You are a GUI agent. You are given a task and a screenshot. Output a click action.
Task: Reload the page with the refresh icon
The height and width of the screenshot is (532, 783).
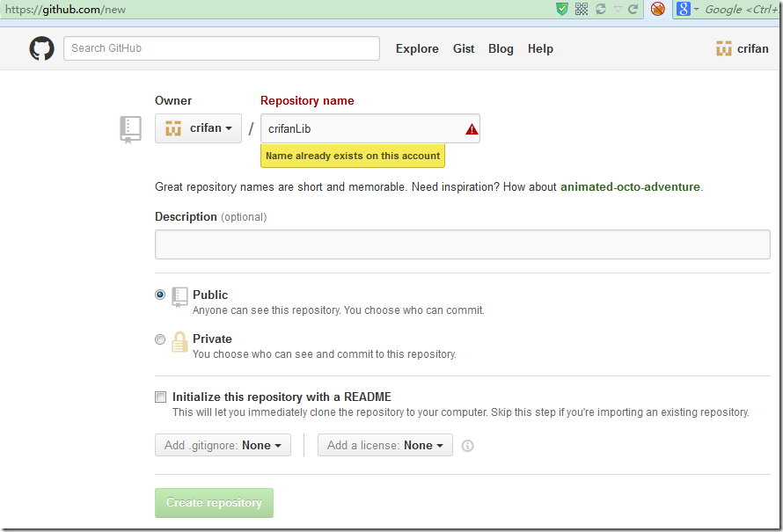pyautogui.click(x=633, y=9)
